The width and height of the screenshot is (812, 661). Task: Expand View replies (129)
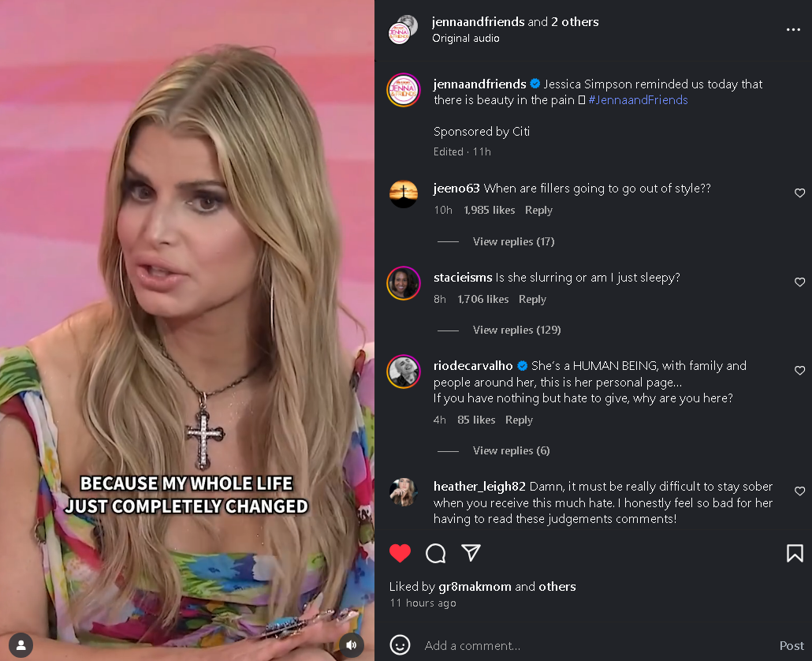(516, 330)
